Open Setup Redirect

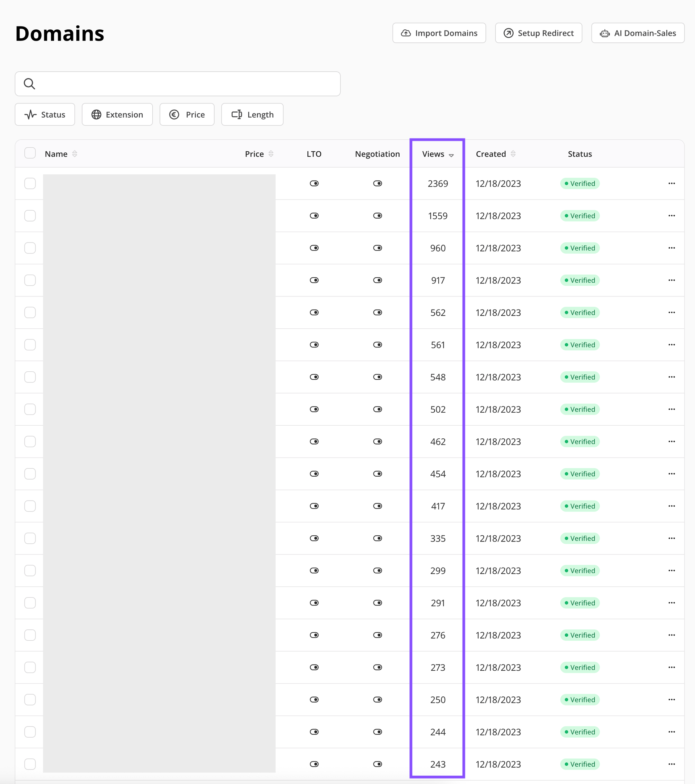pyautogui.click(x=538, y=33)
